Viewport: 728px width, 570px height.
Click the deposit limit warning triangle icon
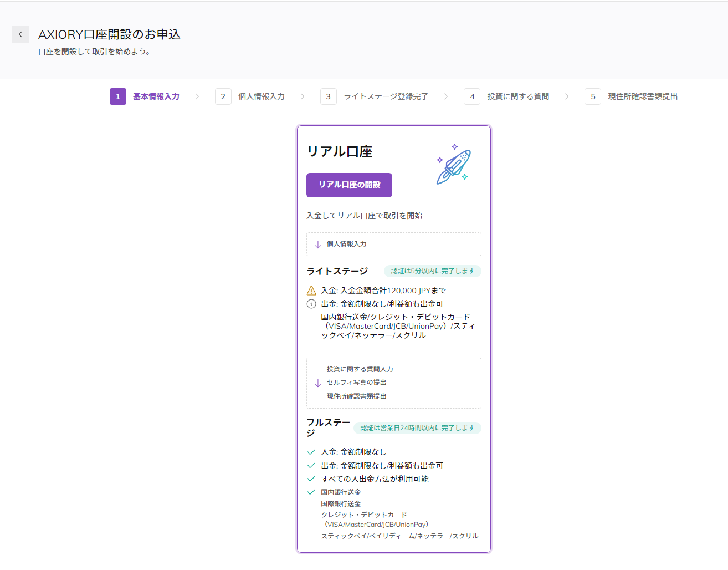point(311,291)
